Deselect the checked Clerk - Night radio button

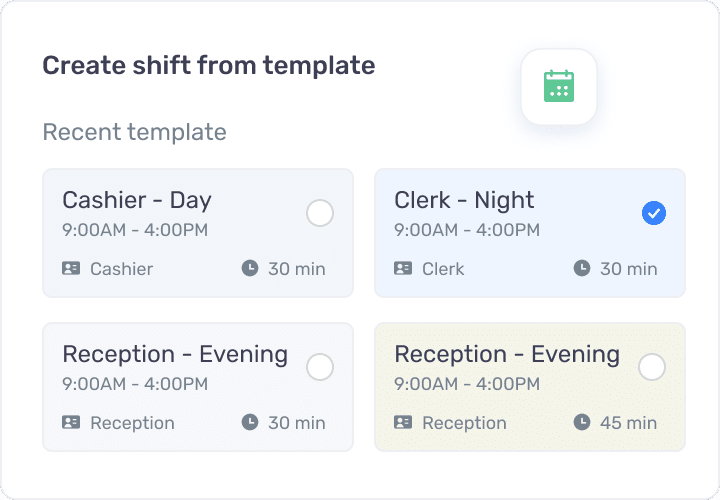[652, 213]
